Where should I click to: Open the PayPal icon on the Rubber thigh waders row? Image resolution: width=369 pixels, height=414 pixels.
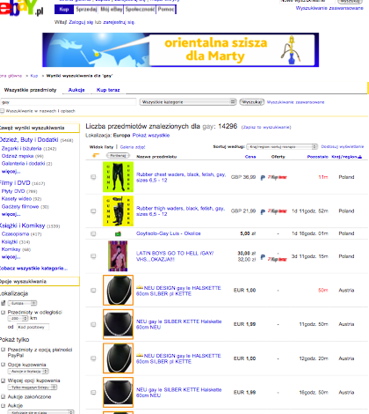[x=263, y=211]
